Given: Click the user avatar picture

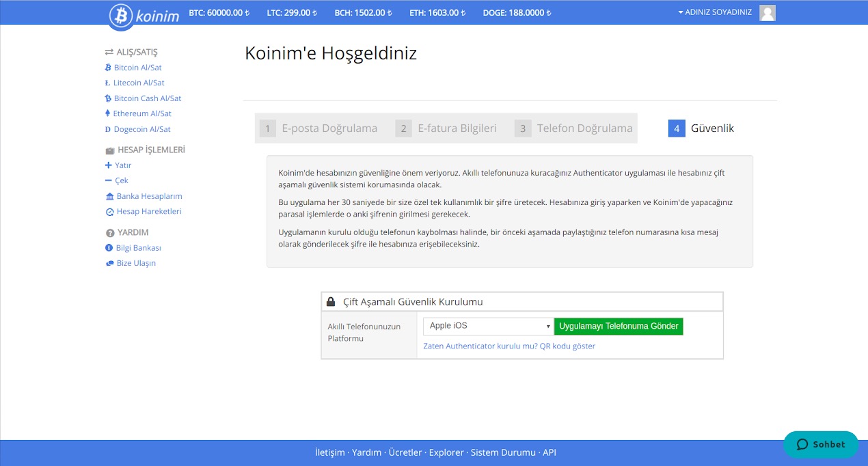Looking at the screenshot, I should pos(768,13).
